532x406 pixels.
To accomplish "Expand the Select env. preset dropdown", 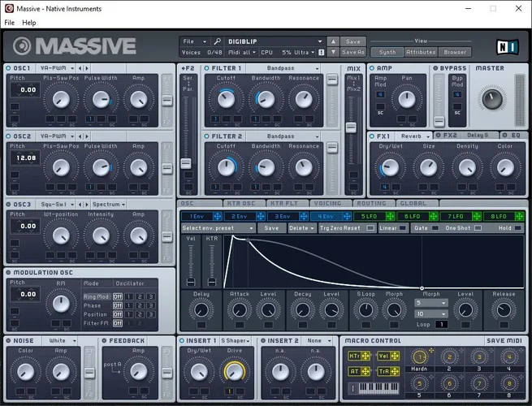I will (218, 229).
